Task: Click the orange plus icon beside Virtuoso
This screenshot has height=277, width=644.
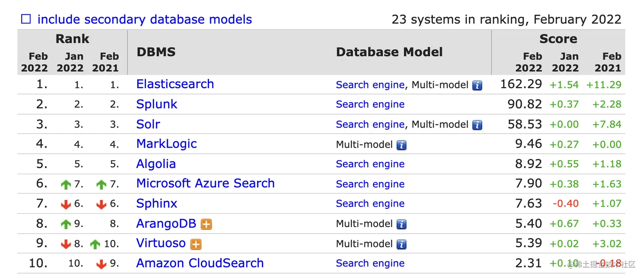Action: (195, 244)
